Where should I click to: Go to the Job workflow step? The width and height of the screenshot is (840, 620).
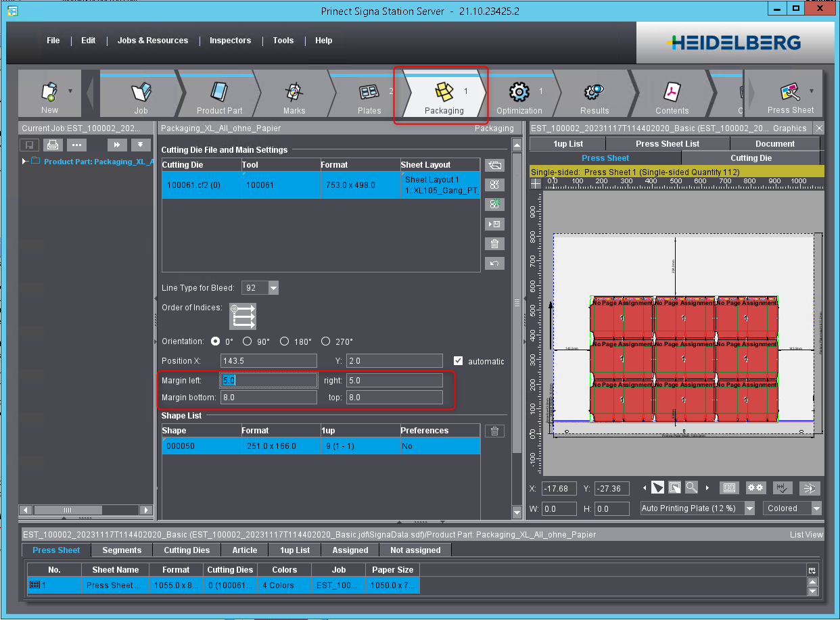tap(141, 95)
